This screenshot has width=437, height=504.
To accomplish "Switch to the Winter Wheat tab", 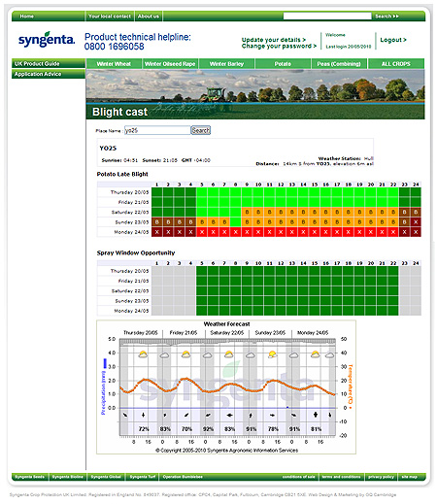I will [114, 64].
